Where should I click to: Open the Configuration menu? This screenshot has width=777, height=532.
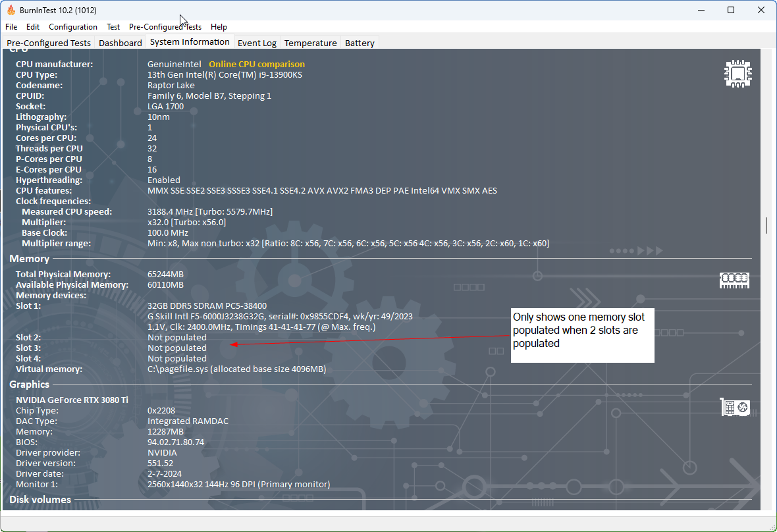pyautogui.click(x=73, y=27)
